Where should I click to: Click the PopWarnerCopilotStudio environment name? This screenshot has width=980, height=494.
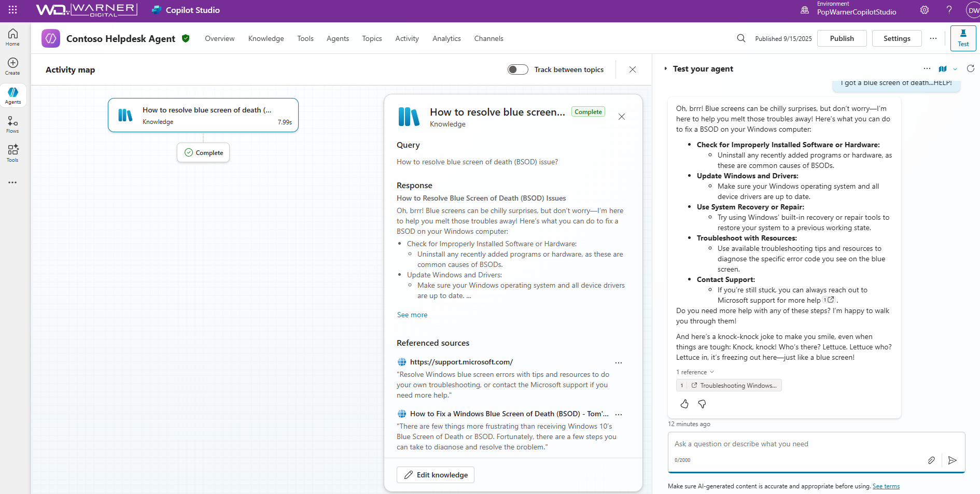point(857,12)
